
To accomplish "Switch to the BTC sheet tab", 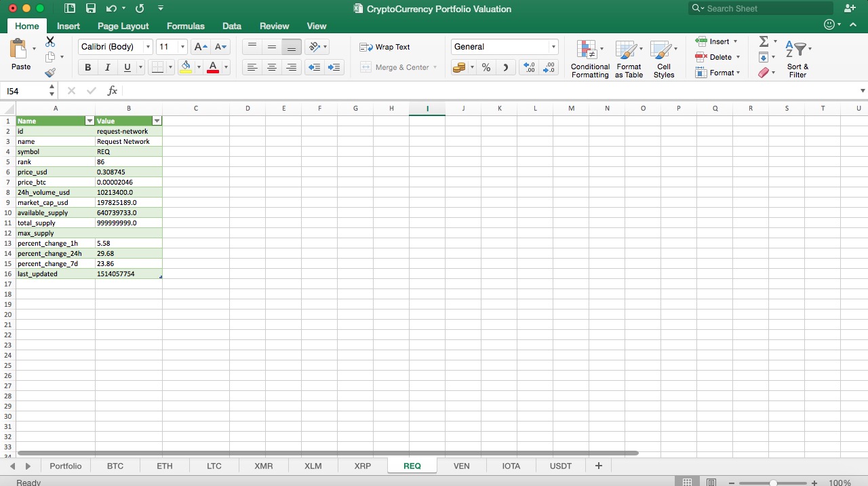I will click(115, 466).
